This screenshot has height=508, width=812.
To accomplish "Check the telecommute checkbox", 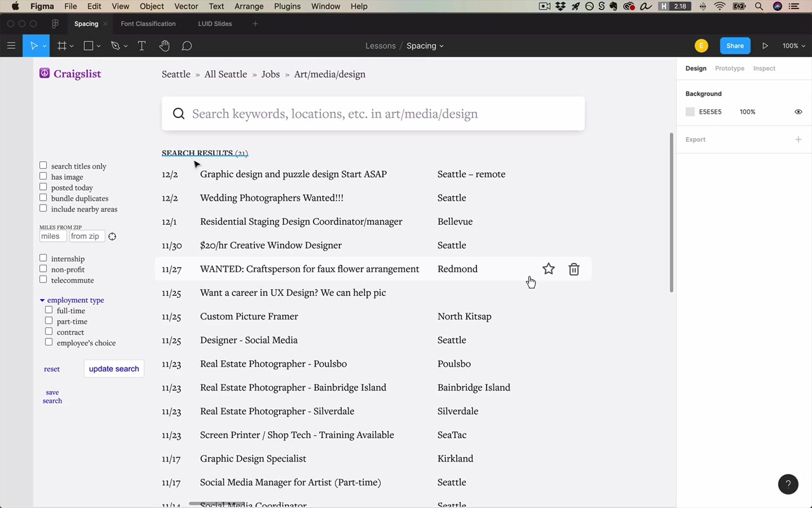I will 43,279.
